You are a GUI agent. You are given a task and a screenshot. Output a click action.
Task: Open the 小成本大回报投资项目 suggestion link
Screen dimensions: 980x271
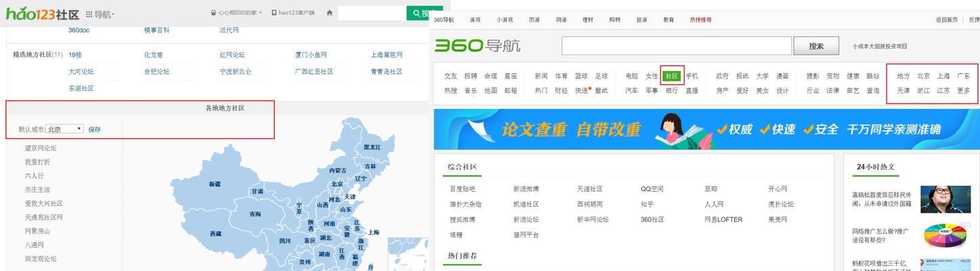880,46
